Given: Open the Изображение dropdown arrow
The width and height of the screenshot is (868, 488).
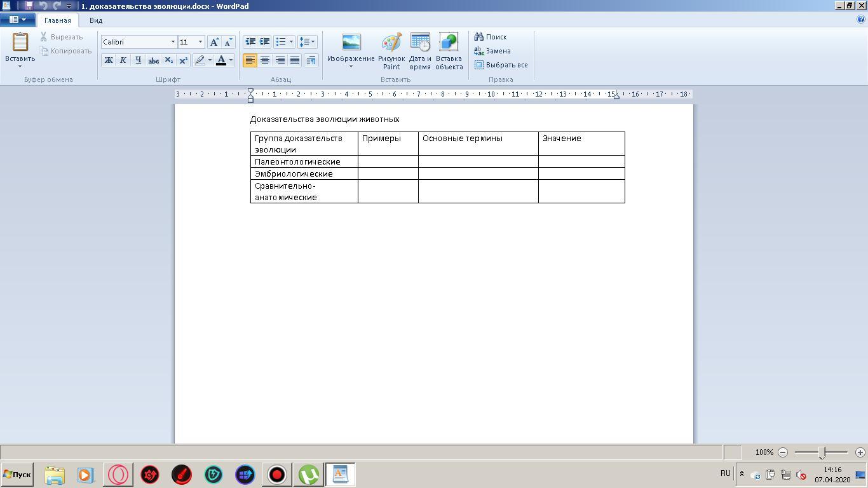Looking at the screenshot, I should pyautogui.click(x=351, y=66).
